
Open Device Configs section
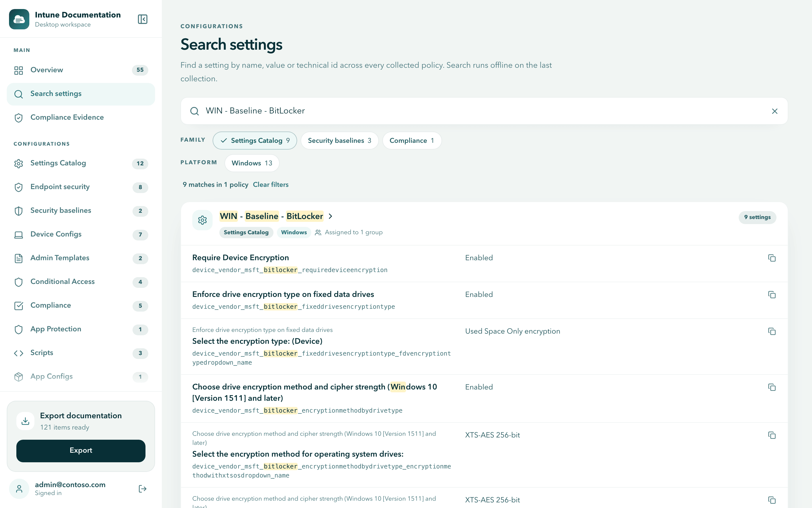coord(81,235)
